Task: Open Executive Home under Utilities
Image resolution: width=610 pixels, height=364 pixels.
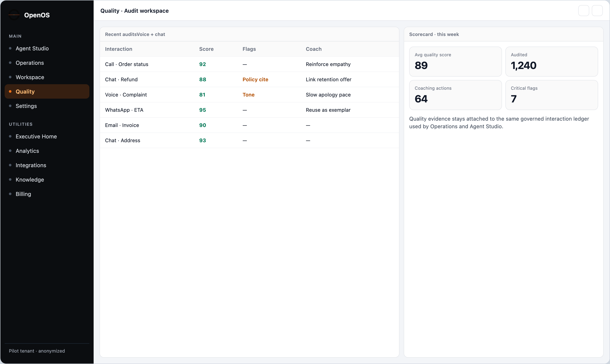Action: tap(47, 136)
